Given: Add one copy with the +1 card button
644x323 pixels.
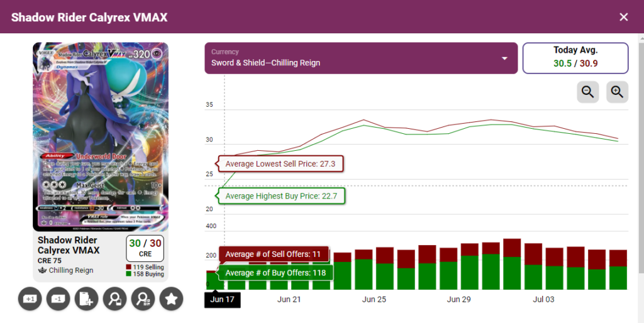Looking at the screenshot, I should [30, 298].
